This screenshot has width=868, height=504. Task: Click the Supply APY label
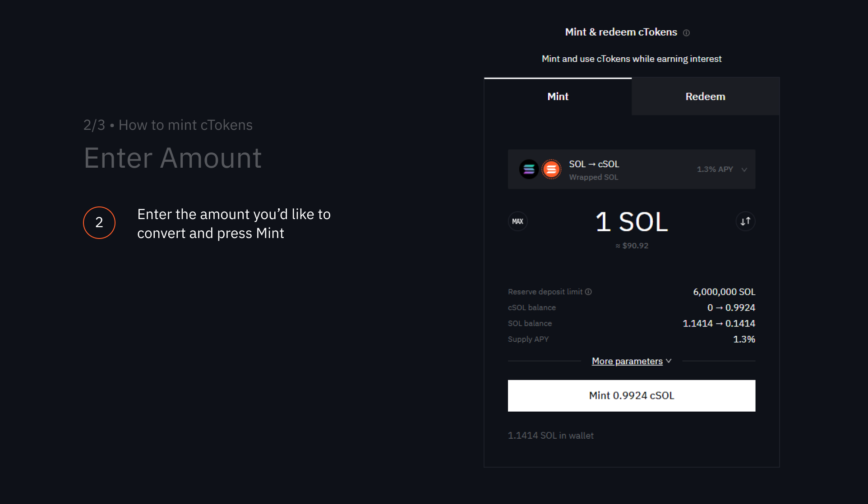(528, 339)
